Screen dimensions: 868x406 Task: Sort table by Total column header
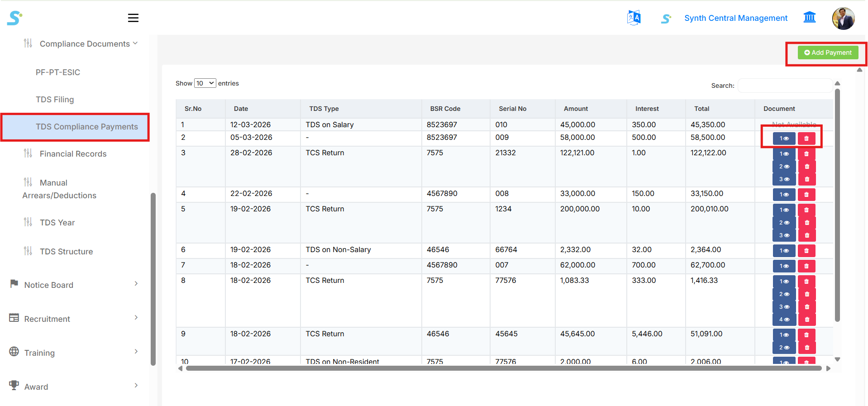(x=720, y=109)
